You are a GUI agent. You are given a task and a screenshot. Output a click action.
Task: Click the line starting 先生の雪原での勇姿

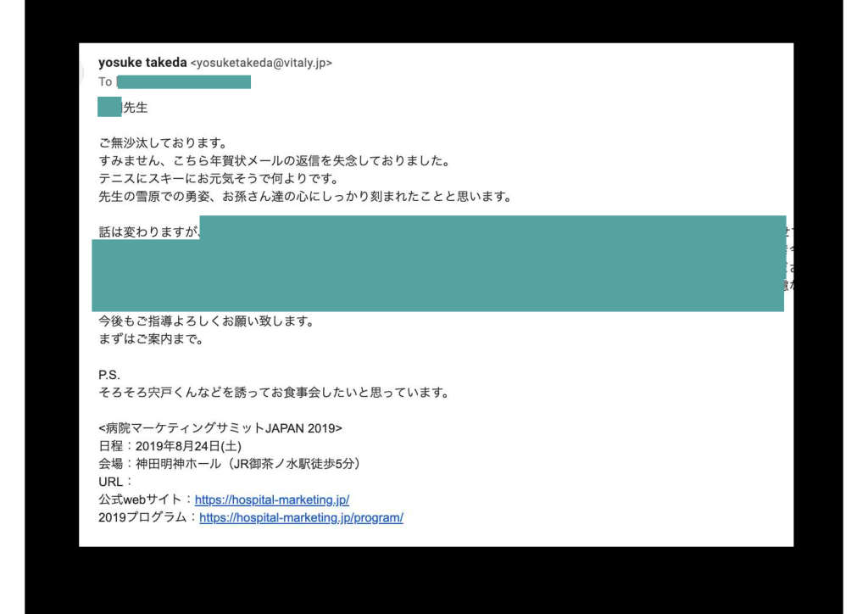point(305,197)
